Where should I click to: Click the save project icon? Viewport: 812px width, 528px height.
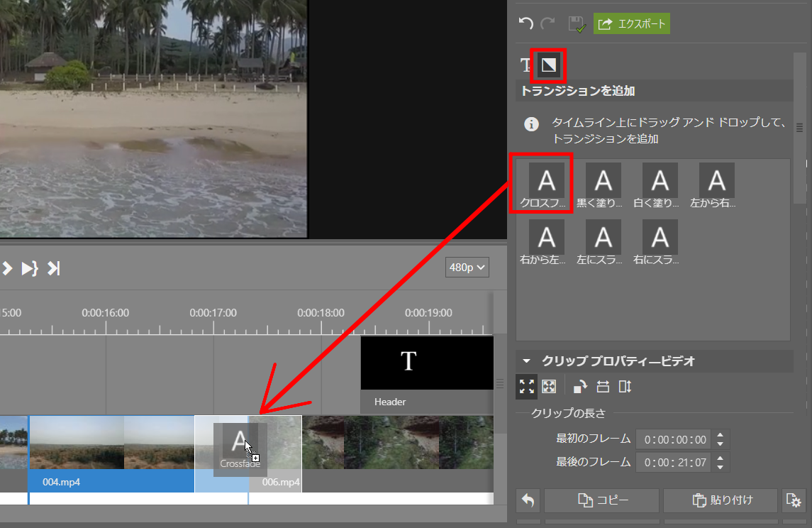coord(577,24)
